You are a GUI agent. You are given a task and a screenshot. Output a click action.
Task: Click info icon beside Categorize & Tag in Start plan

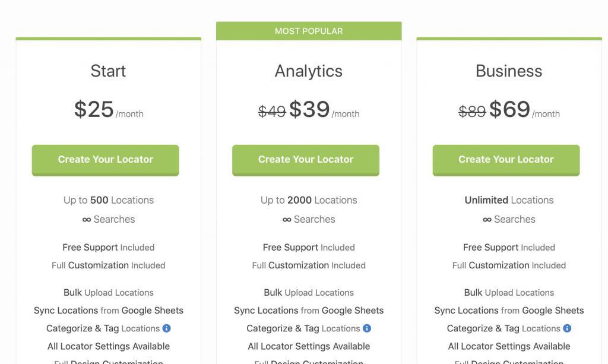coord(167,328)
